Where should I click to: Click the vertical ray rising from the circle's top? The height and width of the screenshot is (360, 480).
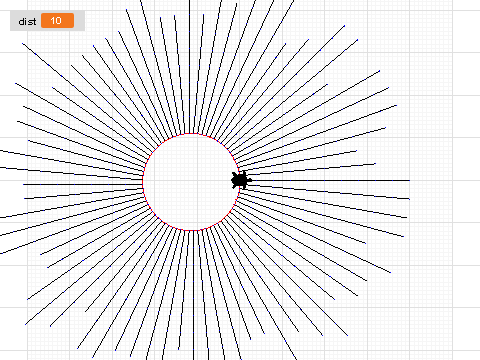point(190,67)
